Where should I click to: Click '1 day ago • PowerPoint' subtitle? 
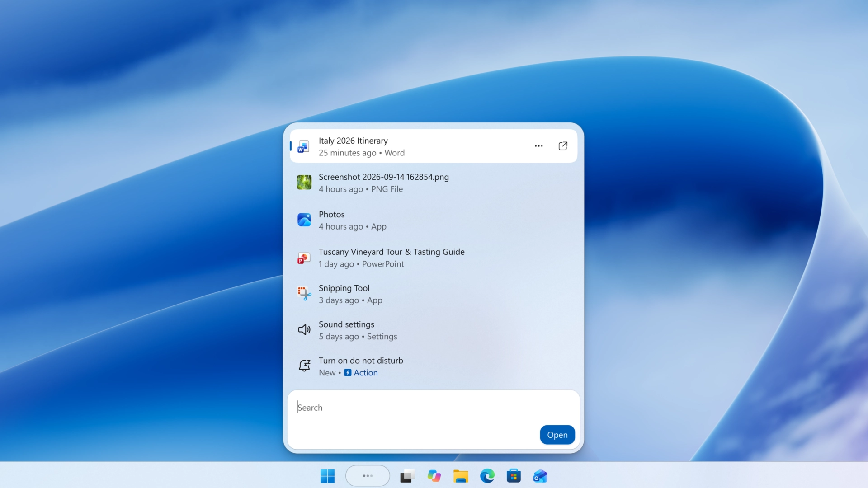(361, 264)
